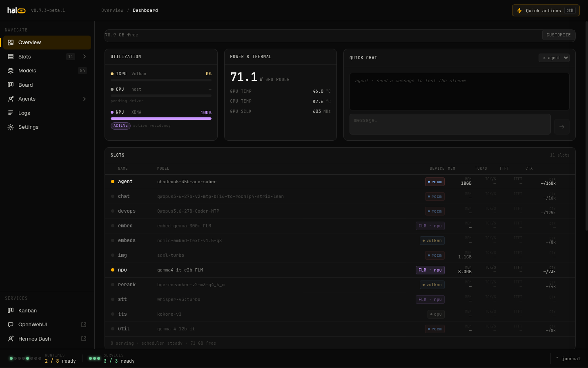Click the message input field

click(450, 124)
